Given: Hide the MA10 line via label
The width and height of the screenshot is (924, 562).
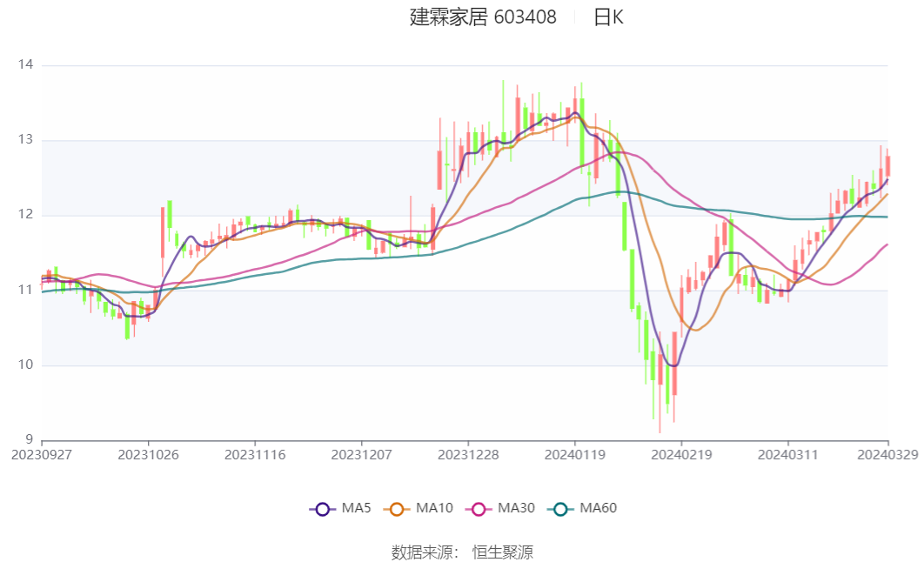Looking at the screenshot, I should 434,508.
